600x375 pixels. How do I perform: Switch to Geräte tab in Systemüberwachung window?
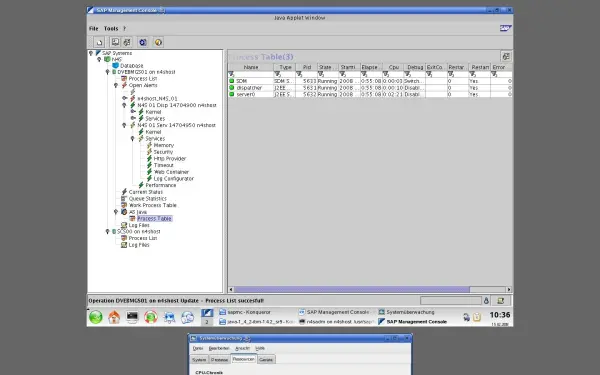tap(266, 360)
